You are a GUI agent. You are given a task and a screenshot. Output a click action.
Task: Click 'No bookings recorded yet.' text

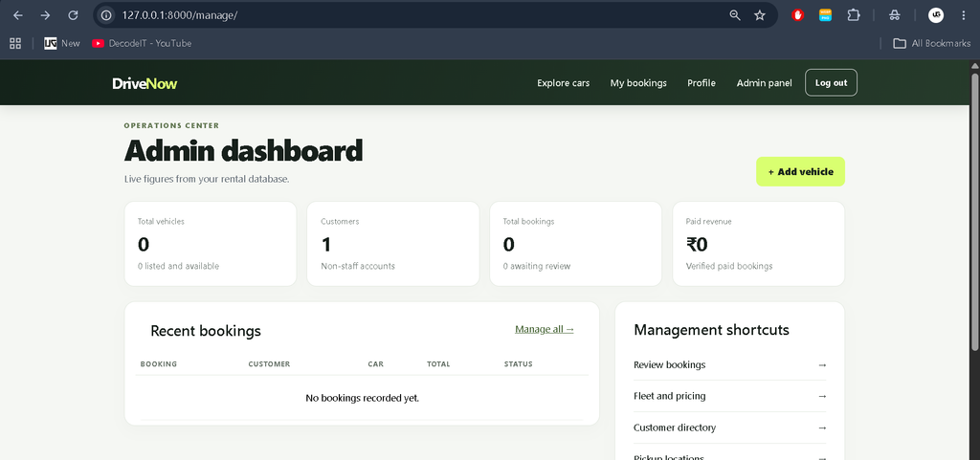(x=362, y=398)
